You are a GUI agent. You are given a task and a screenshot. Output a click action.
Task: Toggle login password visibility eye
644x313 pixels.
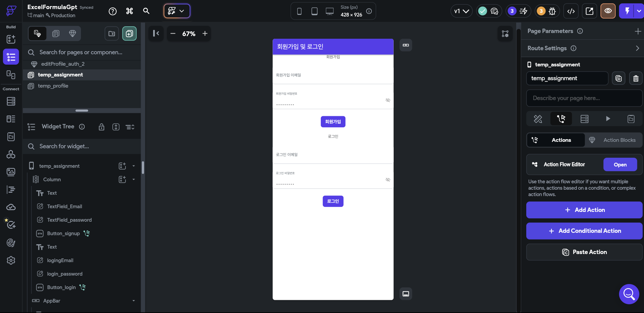click(x=388, y=180)
